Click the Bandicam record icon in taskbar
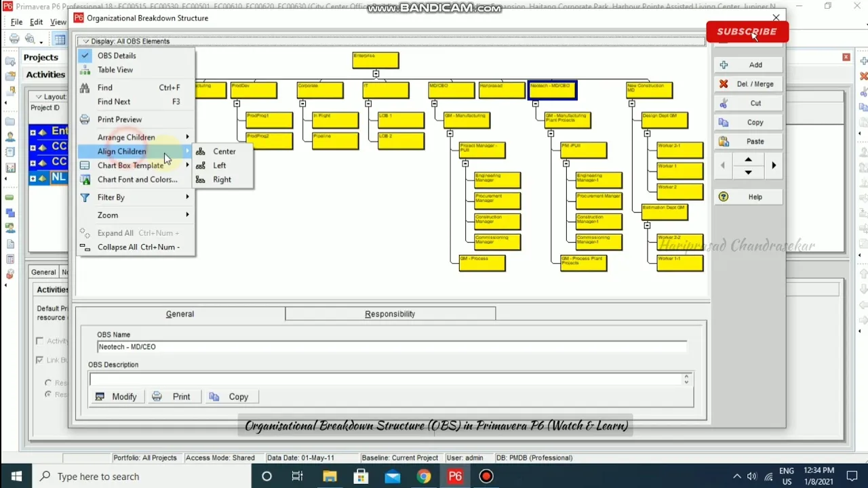Screen dimensions: 868x488 pos(486,476)
